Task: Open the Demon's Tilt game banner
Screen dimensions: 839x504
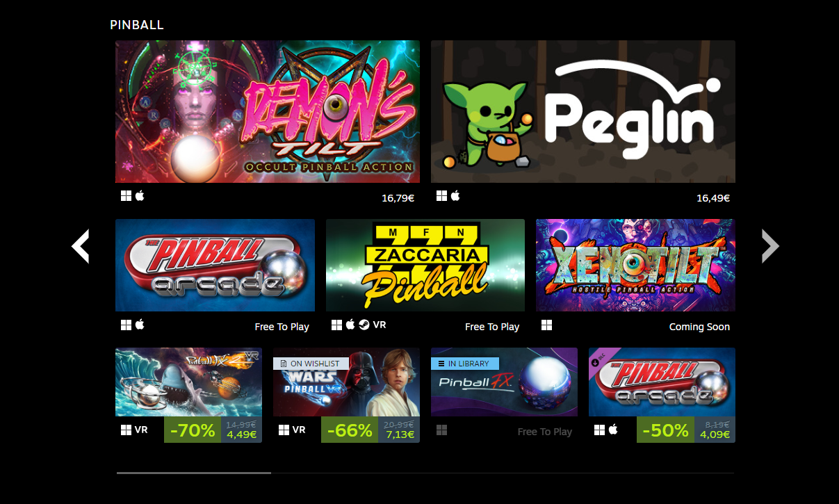Action: [268, 111]
